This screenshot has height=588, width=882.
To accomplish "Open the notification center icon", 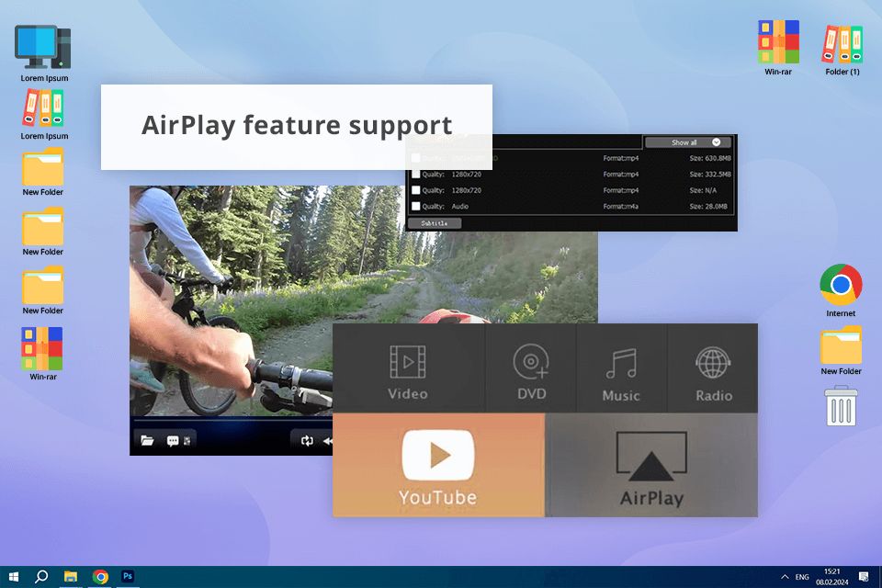I will click(x=864, y=577).
